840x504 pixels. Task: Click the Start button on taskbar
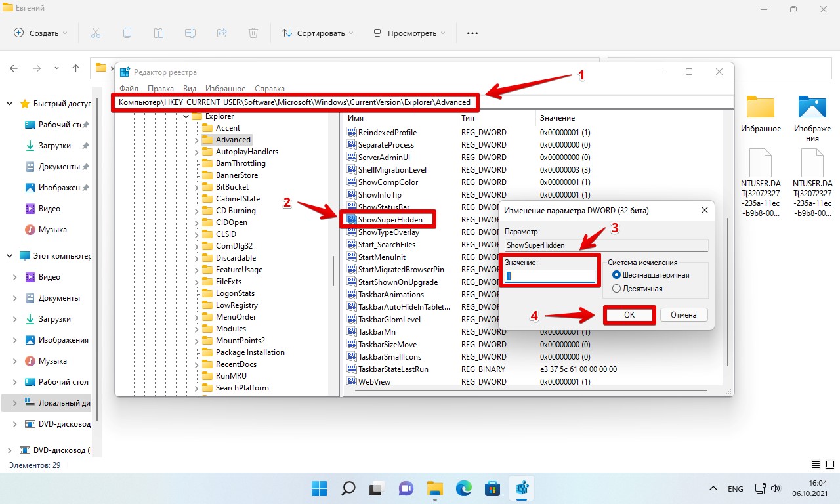320,488
